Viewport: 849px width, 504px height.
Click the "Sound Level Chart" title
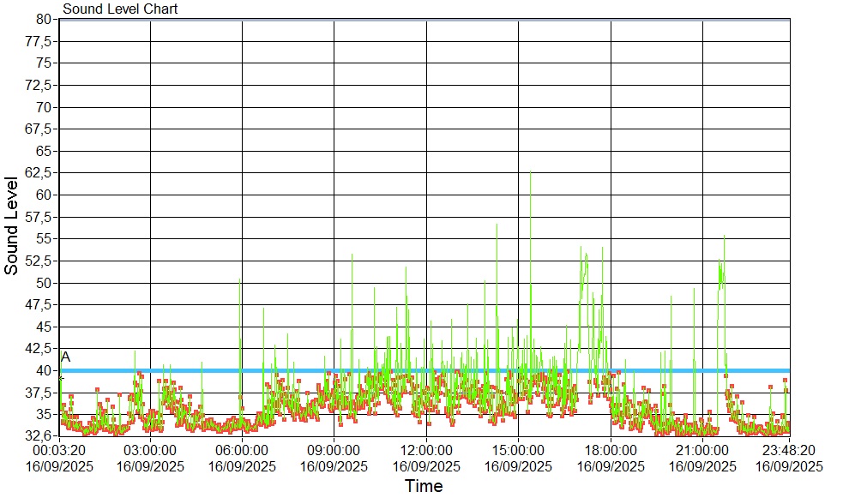pyautogui.click(x=120, y=9)
